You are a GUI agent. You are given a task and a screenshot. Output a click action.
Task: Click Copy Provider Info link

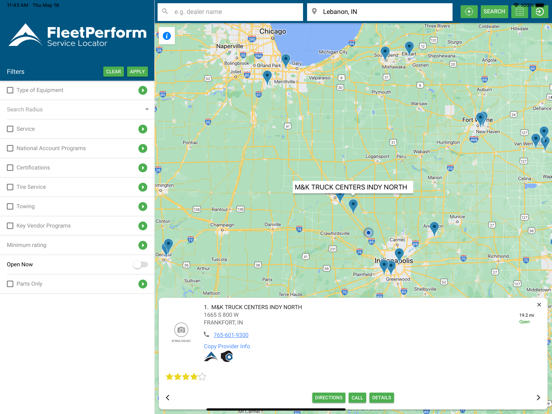227,346
